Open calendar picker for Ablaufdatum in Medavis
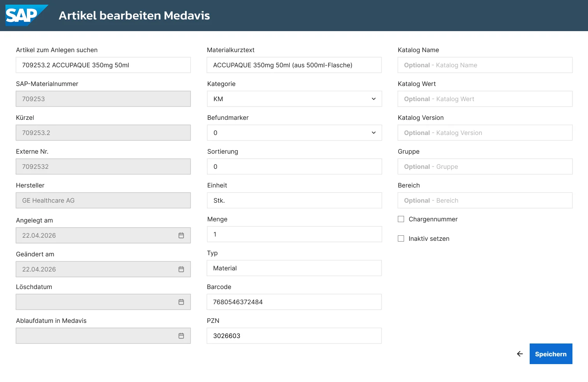The width and height of the screenshot is (588, 382). [181, 336]
